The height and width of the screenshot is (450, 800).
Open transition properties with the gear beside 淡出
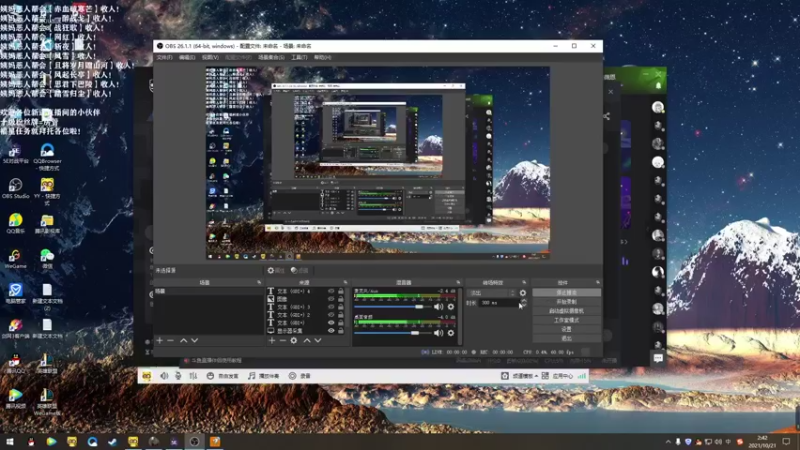coord(522,293)
